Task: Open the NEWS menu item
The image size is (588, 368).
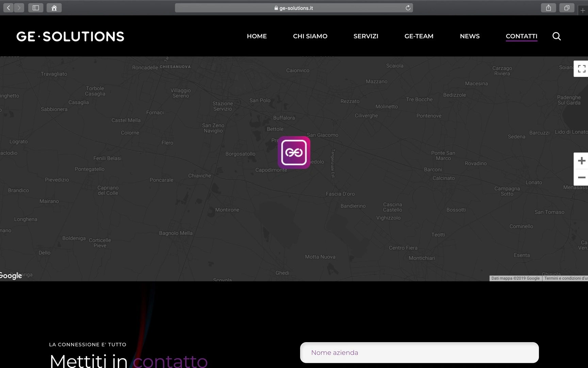Action: [x=470, y=36]
